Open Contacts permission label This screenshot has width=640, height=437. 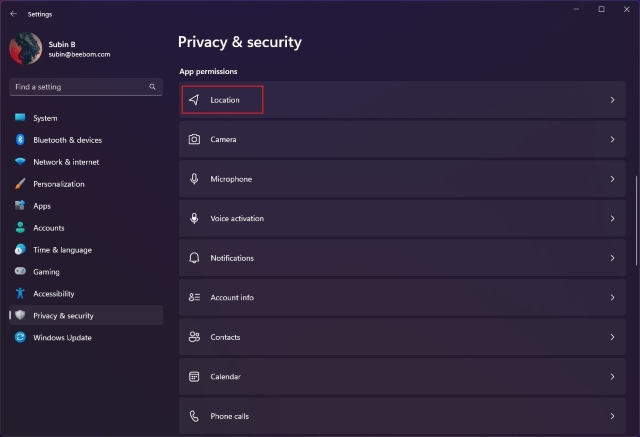(x=225, y=337)
